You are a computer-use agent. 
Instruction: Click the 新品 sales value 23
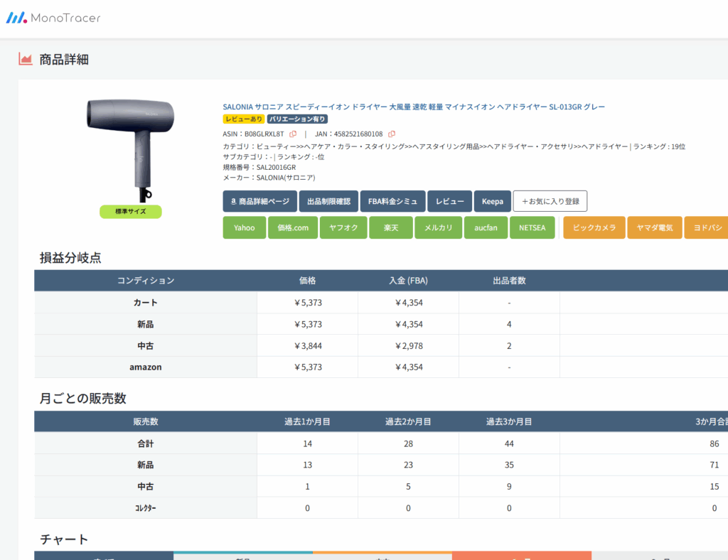[409, 465]
